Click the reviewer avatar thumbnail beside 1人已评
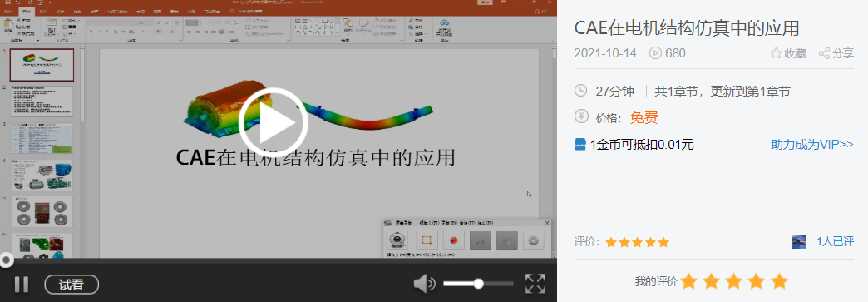Viewport: 868px width, 302px height. 798,241
